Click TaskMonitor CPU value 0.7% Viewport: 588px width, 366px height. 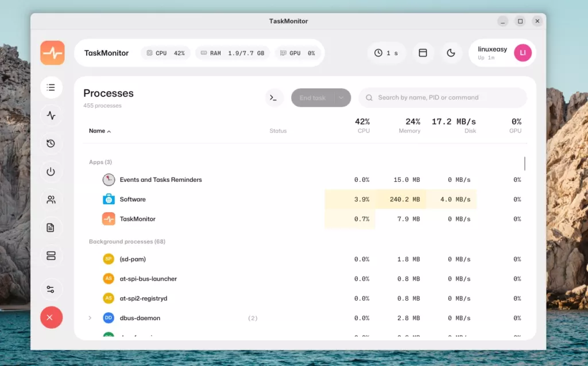362,219
